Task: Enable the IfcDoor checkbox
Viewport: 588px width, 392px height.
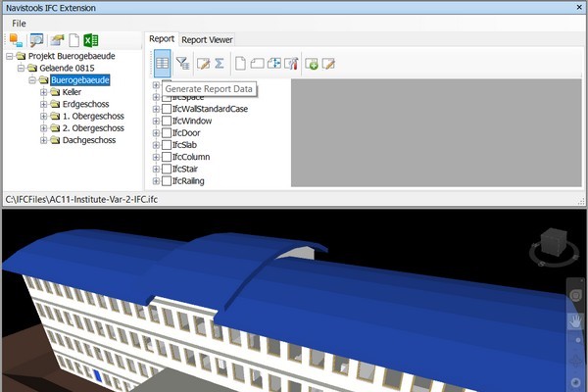Action: [x=167, y=132]
